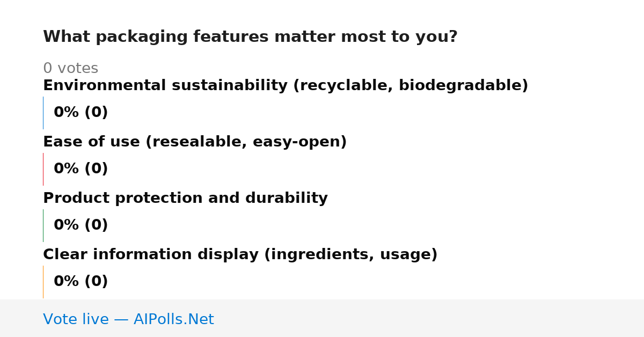The image size is (644, 337).
Task: Click the 0% (0) result under Product protection
Action: 81,225
